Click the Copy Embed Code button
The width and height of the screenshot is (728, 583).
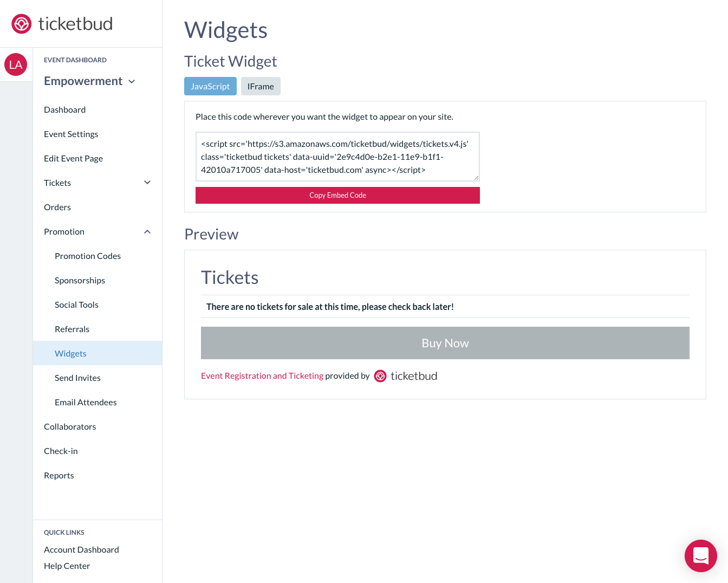tap(337, 195)
